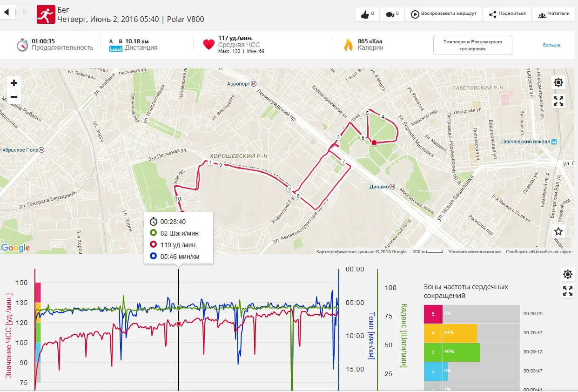The height and width of the screenshot is (392, 578).
Task: Expand details with the больше link
Action: pyautogui.click(x=551, y=45)
